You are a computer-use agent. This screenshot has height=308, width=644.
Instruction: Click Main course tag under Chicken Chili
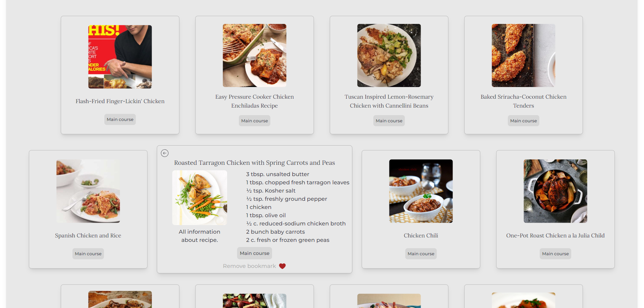click(421, 254)
